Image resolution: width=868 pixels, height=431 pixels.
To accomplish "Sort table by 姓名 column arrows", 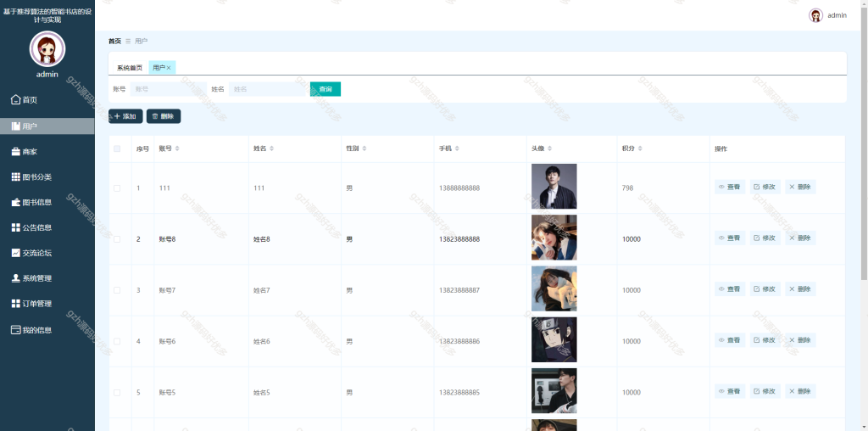I will [272, 148].
